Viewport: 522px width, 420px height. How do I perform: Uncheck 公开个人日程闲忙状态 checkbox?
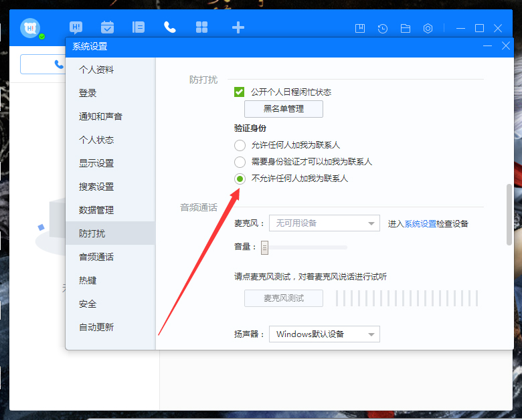click(239, 92)
